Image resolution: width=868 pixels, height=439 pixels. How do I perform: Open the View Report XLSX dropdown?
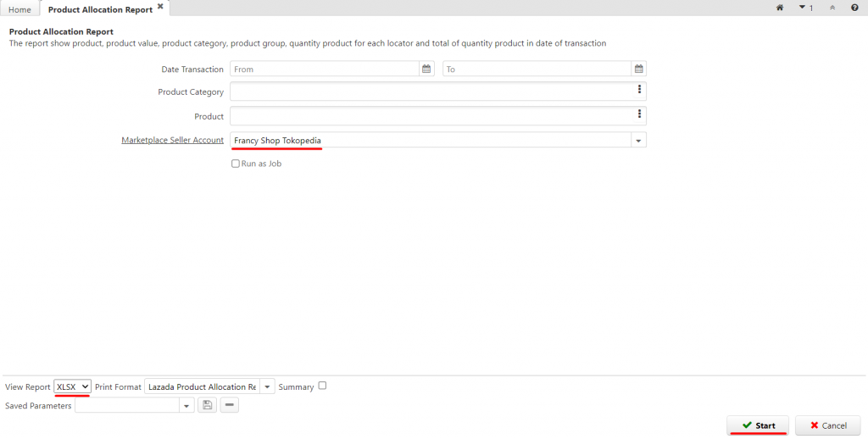pyautogui.click(x=73, y=387)
